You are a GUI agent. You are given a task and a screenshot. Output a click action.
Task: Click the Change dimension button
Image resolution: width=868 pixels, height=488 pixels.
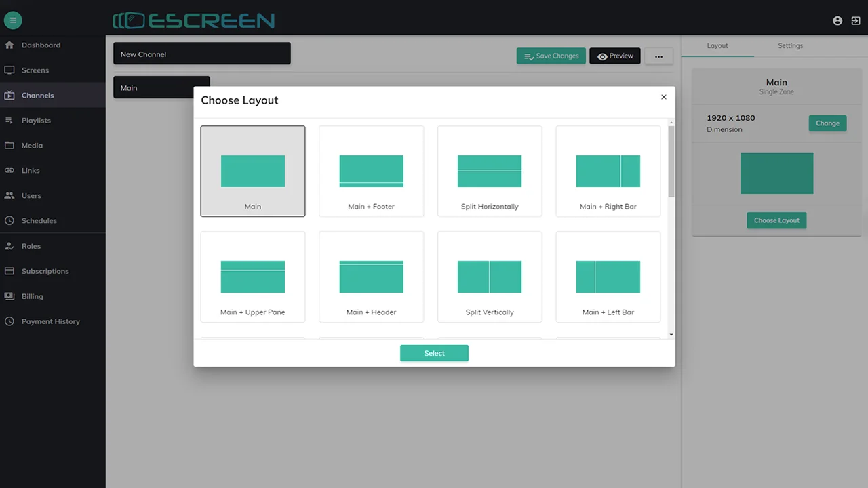tap(827, 123)
